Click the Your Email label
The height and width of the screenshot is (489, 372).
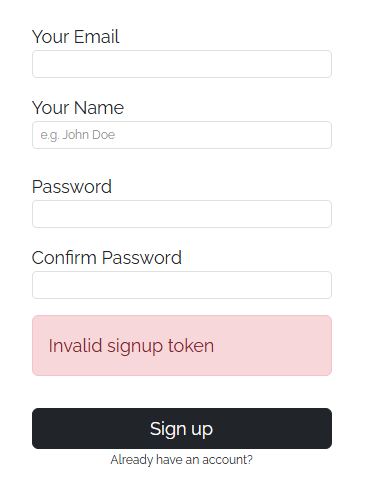point(75,37)
